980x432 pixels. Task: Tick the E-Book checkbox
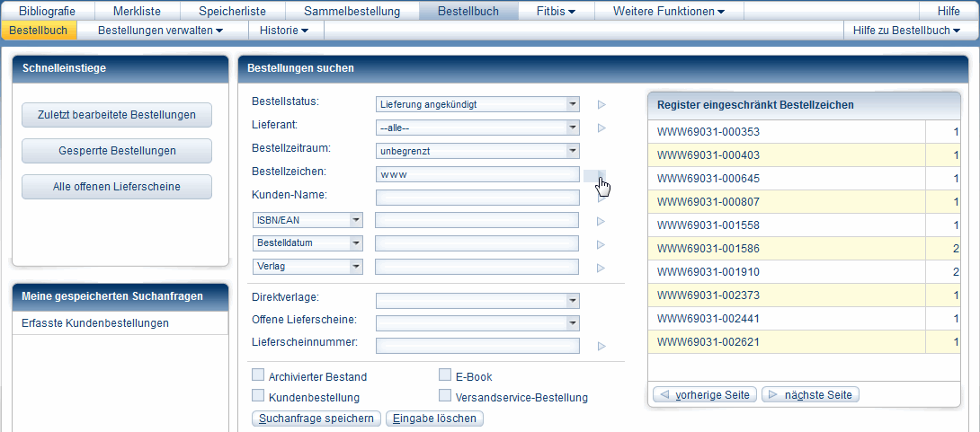[x=445, y=375]
